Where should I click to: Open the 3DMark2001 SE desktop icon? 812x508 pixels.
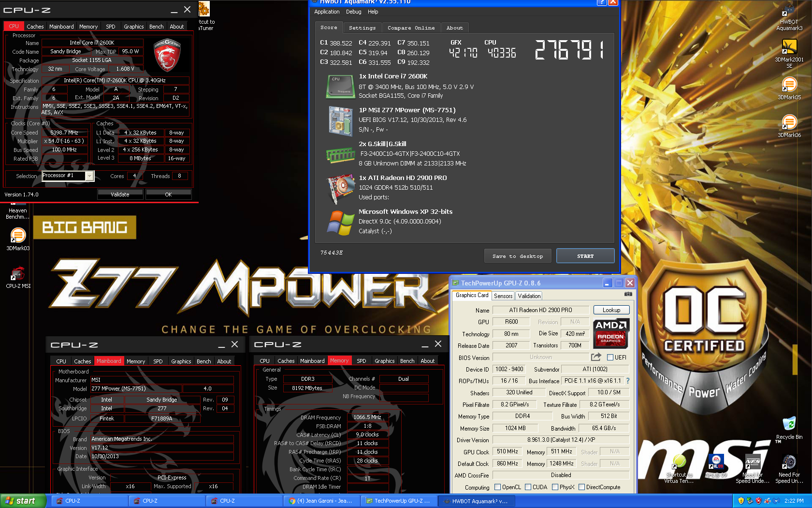[789, 53]
